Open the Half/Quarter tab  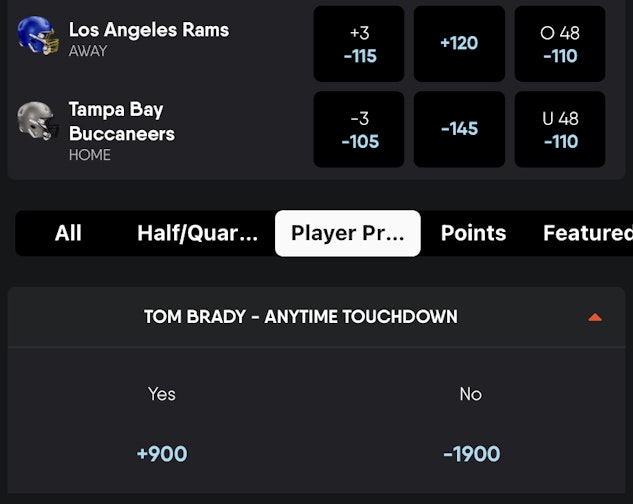coord(197,233)
